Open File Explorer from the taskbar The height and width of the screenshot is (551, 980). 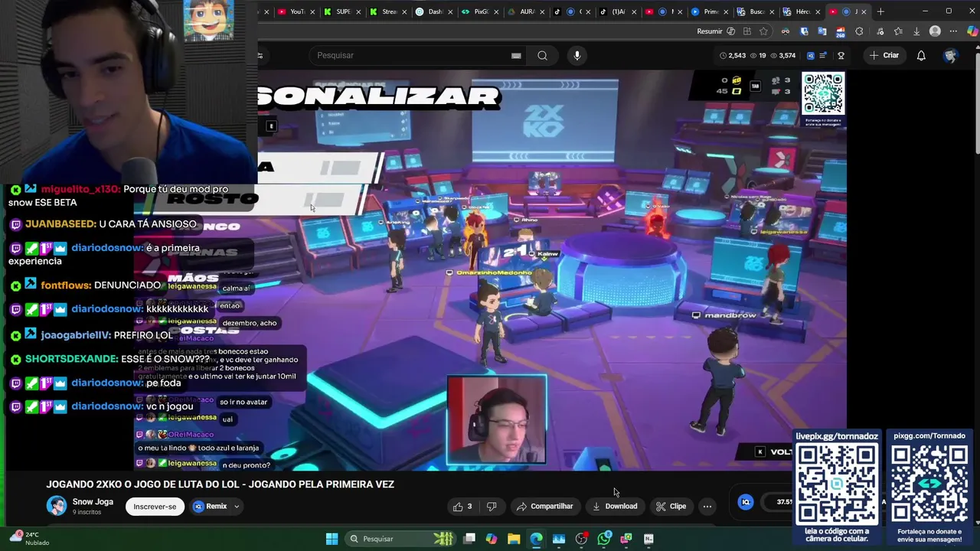(514, 539)
